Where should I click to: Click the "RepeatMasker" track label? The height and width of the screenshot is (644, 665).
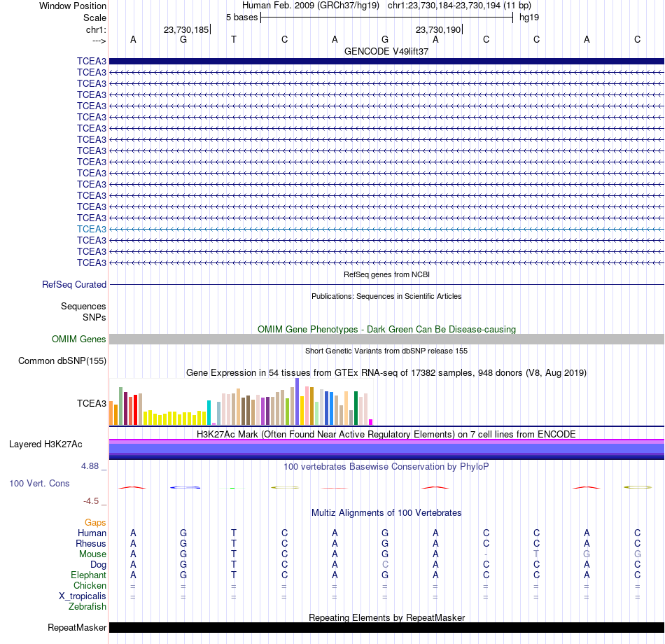77,627
